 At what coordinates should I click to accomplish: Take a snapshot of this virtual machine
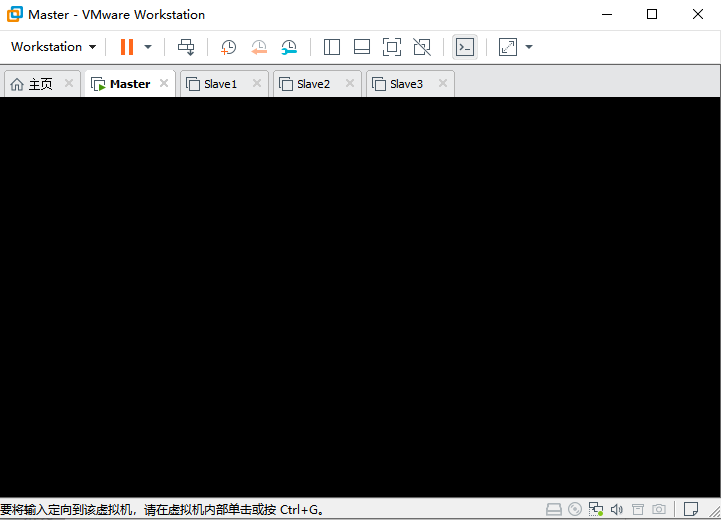[x=228, y=47]
